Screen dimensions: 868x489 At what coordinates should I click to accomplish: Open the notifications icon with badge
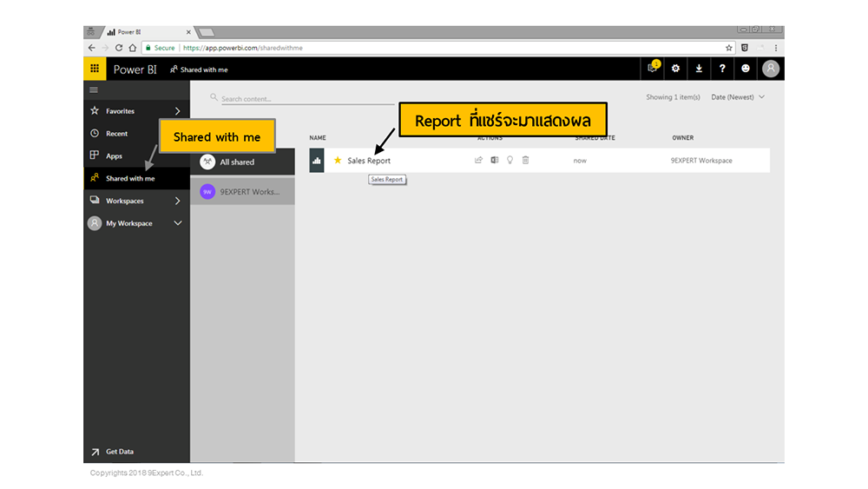click(653, 69)
